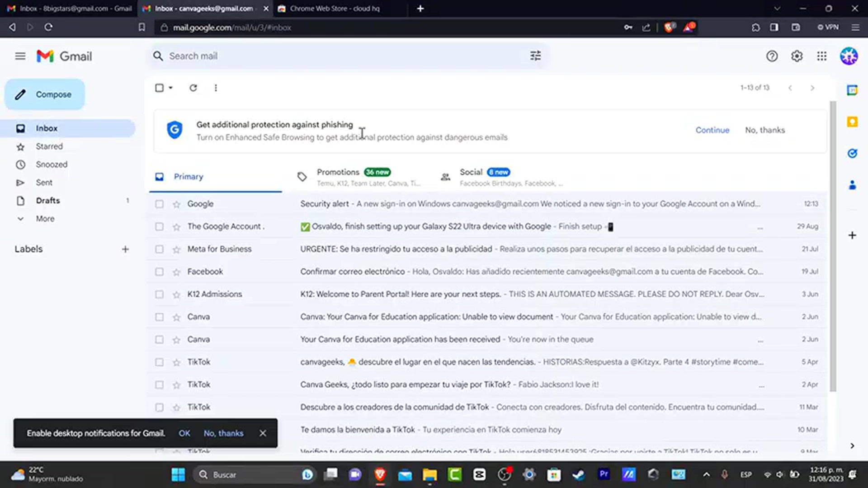Viewport: 868px width, 488px height.
Task: Open Google Tasks side panel
Action: pyautogui.click(x=852, y=154)
